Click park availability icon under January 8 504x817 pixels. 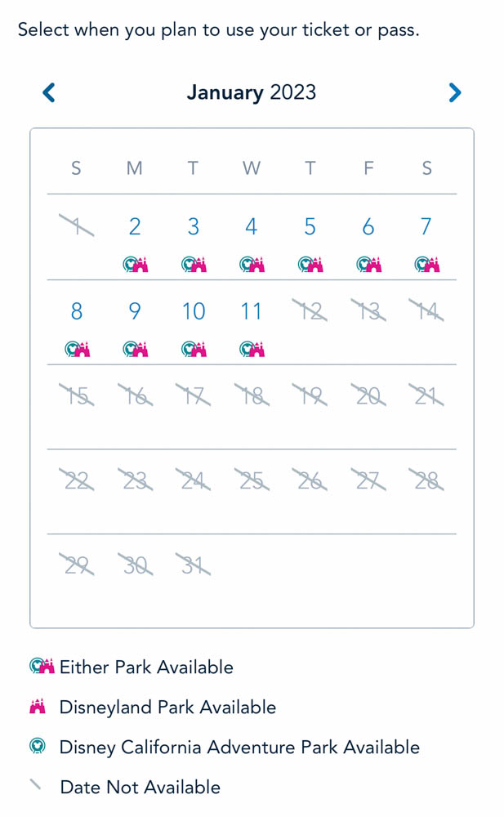point(77,349)
